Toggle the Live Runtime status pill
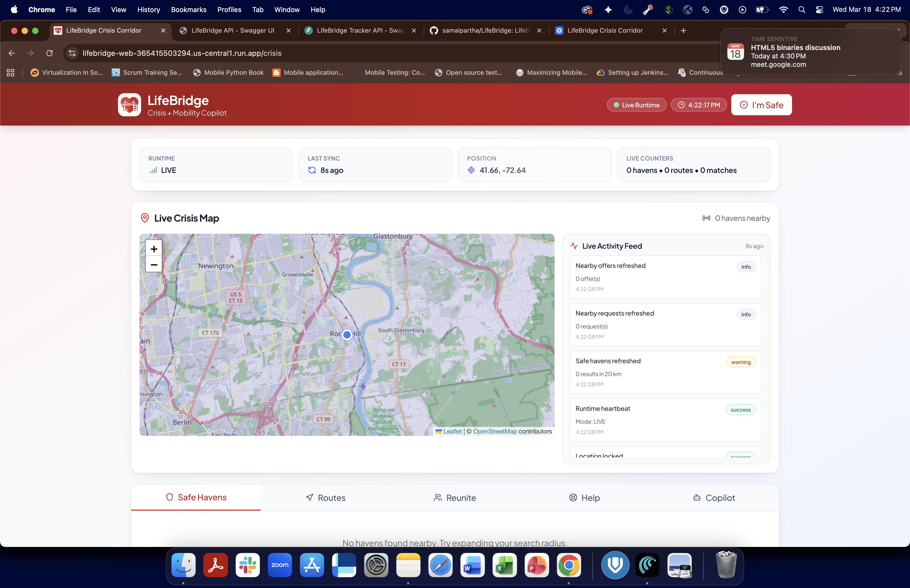910x588 pixels. click(x=636, y=105)
